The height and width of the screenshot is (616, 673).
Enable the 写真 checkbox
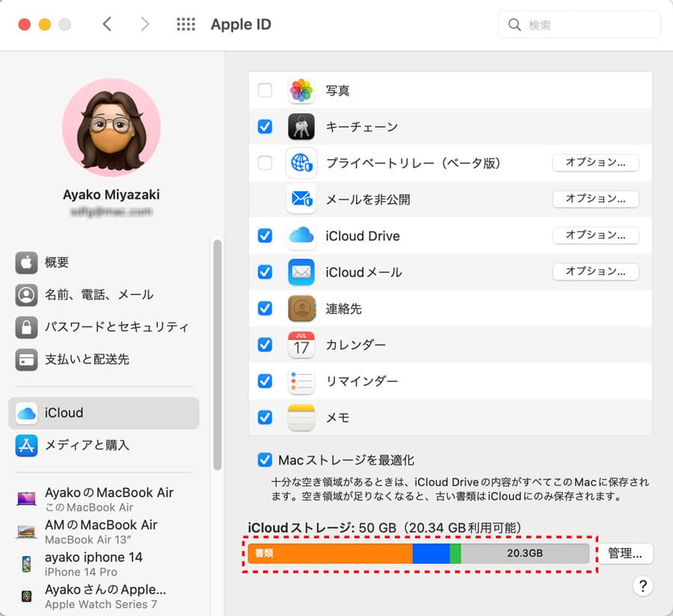click(265, 90)
